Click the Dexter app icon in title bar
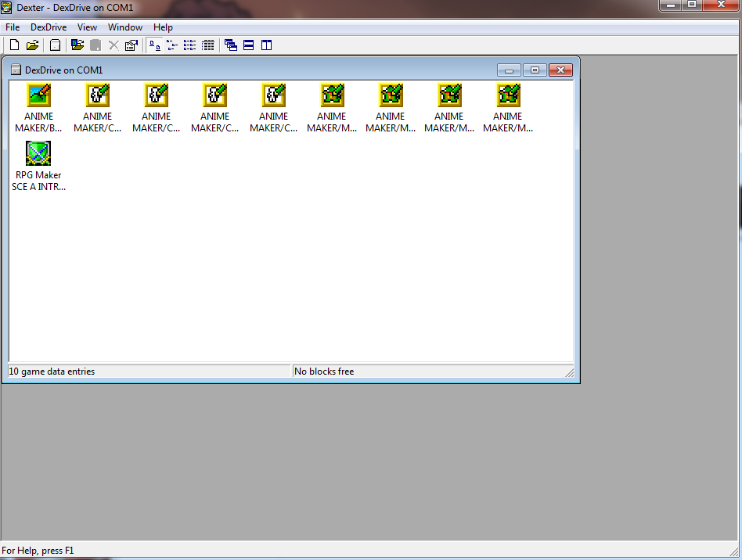The image size is (742, 560). (x=6, y=8)
